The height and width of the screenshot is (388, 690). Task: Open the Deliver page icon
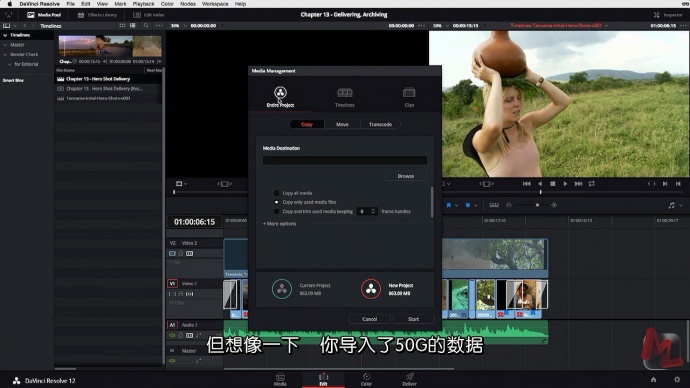coord(409,380)
